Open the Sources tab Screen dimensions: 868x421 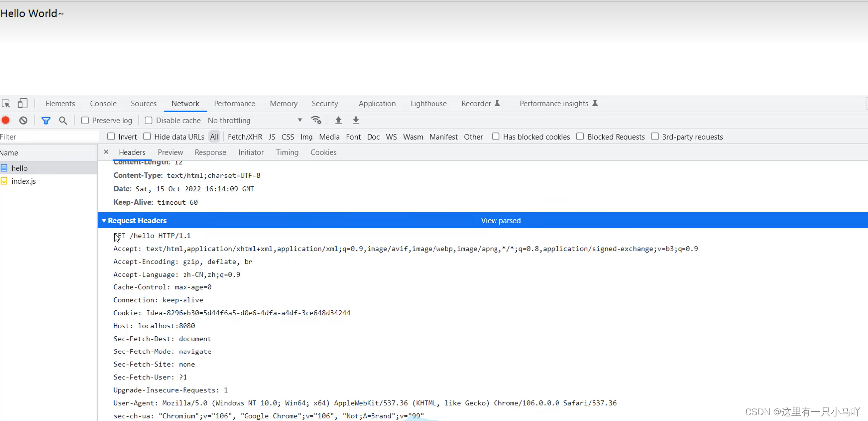[x=144, y=103]
